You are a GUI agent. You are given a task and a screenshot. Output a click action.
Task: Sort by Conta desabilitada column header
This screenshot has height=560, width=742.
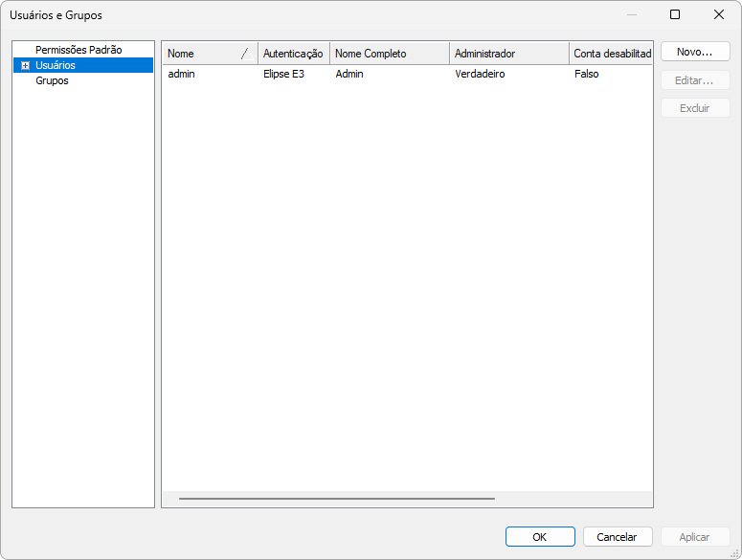pyautogui.click(x=611, y=54)
